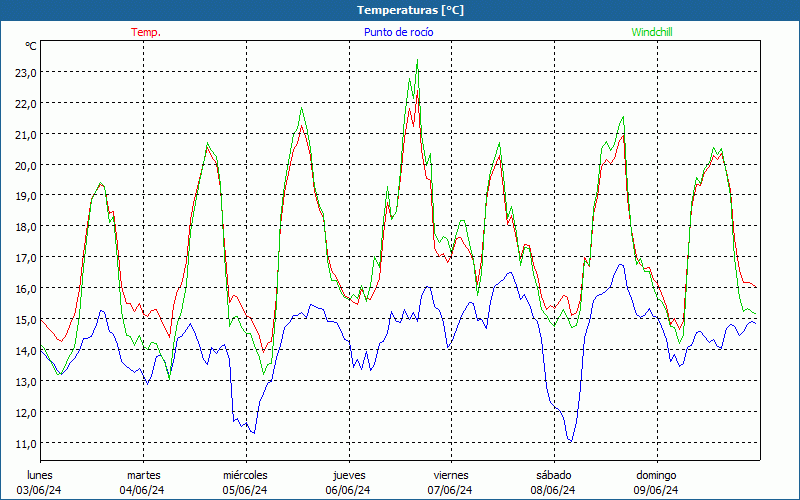Click the domingo day label
Viewport: 800px width, 500px height.
point(656,475)
